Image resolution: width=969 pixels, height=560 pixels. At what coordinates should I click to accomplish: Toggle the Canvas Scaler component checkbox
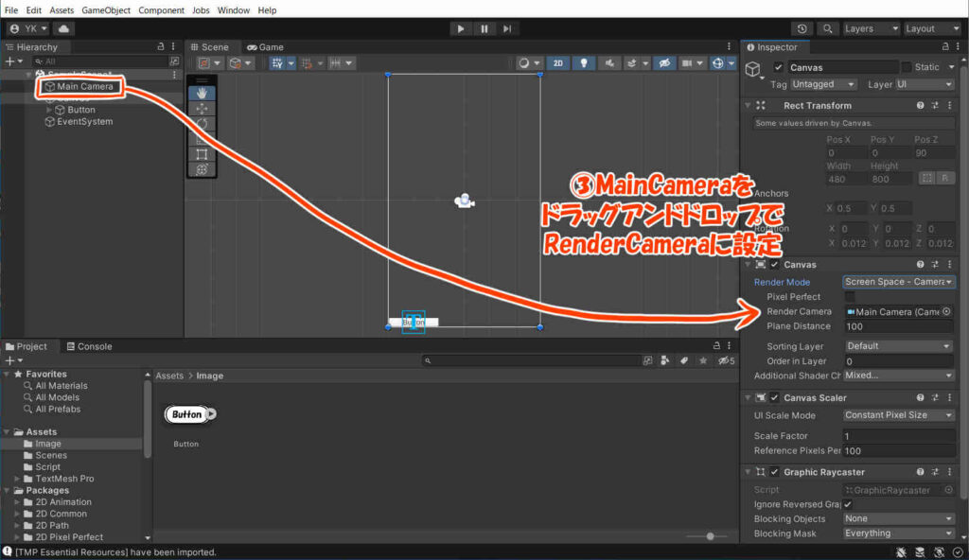click(x=774, y=397)
